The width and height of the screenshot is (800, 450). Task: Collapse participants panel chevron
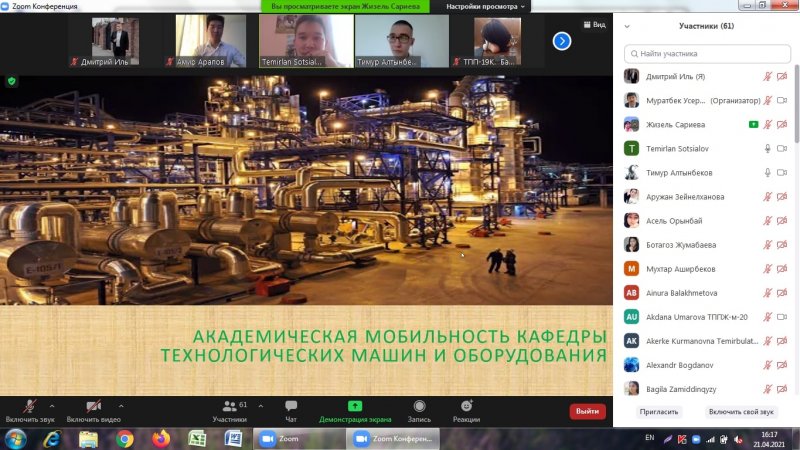click(627, 26)
